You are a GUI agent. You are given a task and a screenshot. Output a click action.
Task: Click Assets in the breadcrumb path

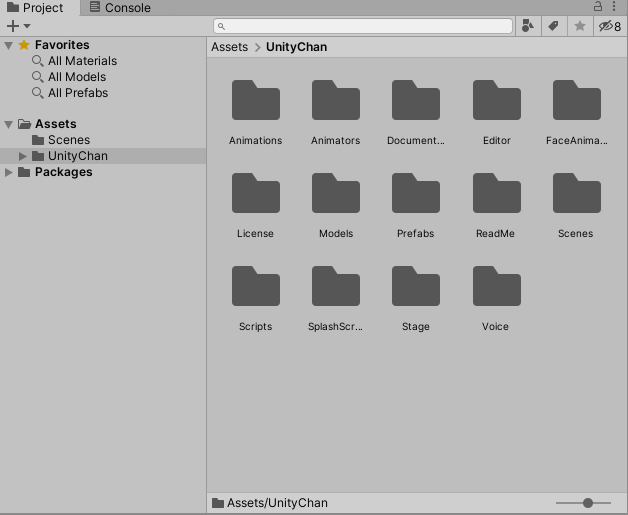click(x=229, y=47)
